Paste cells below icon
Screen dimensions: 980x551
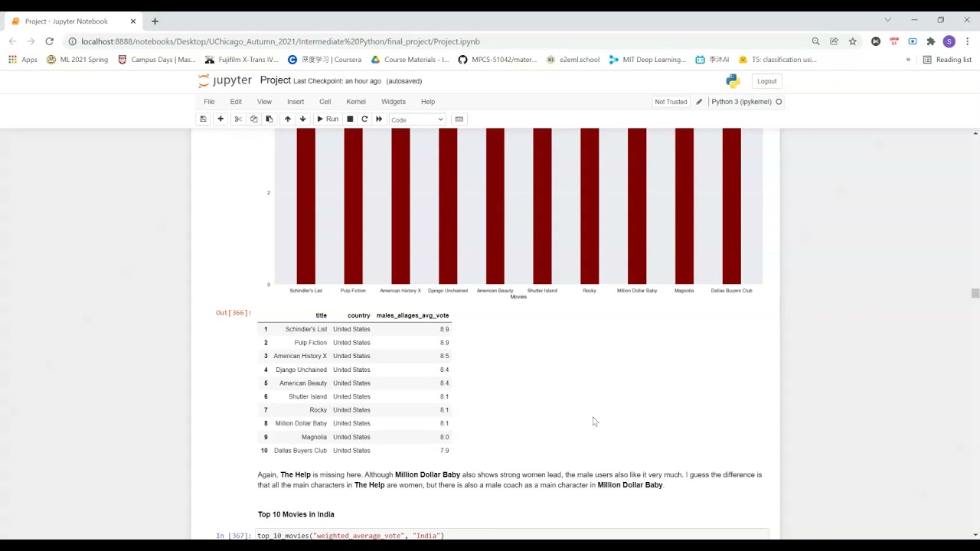coord(269,119)
